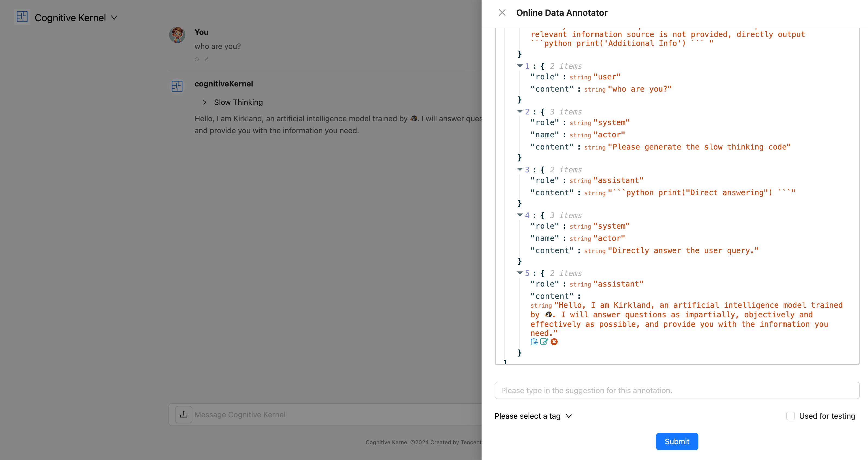Click the edit pencil under user message
Image resolution: width=868 pixels, height=460 pixels.
(x=207, y=59)
